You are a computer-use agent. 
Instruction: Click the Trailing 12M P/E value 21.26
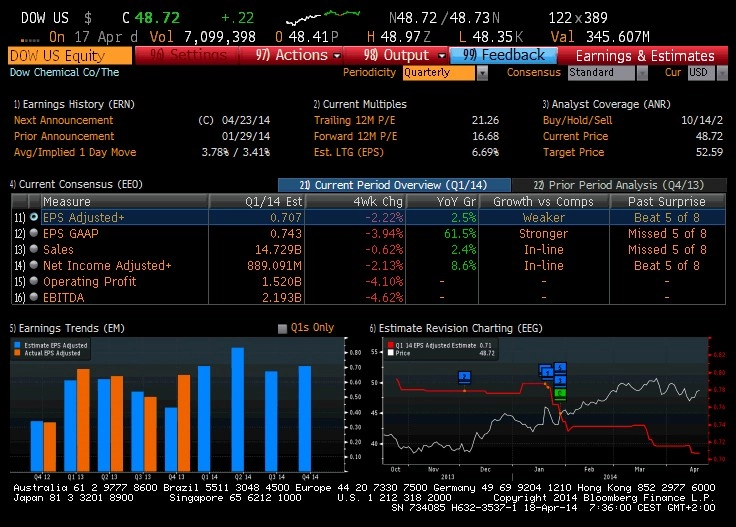click(485, 120)
